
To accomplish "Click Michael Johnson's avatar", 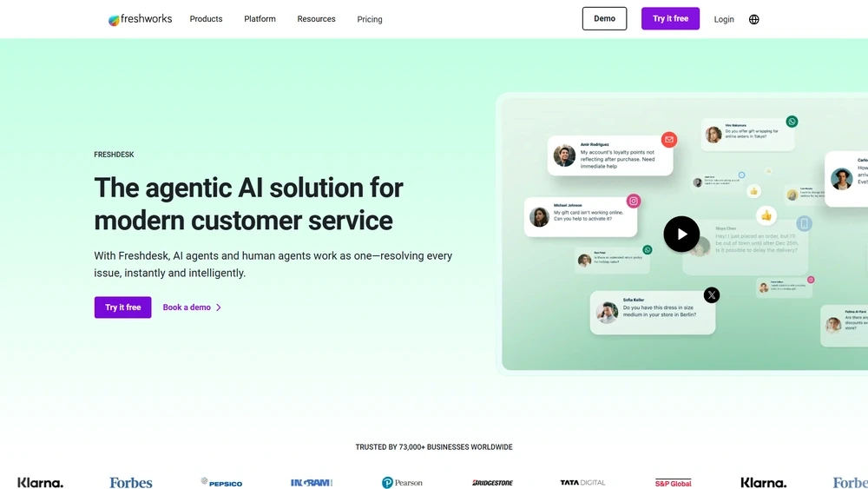I will click(x=539, y=216).
